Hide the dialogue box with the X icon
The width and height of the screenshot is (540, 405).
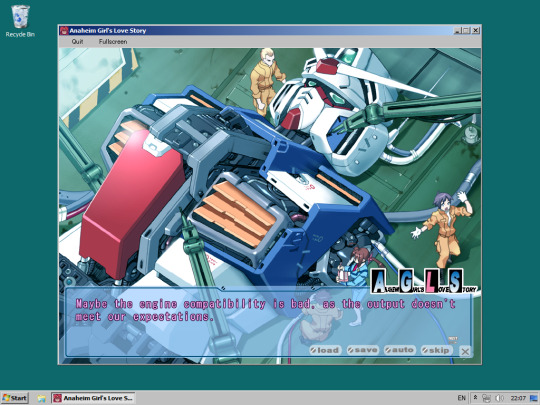click(x=465, y=351)
